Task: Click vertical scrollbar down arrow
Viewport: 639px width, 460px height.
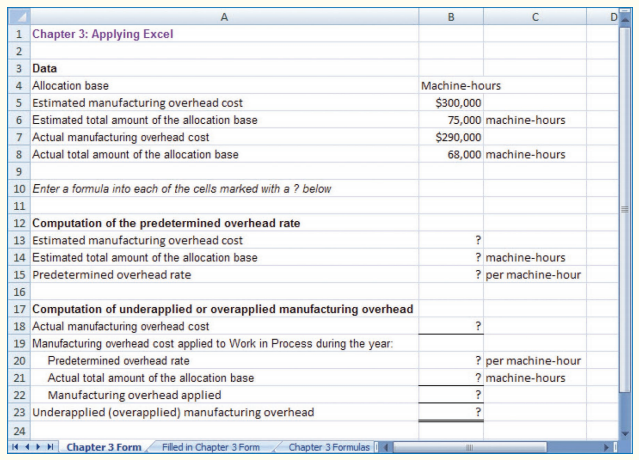Action: coord(624,434)
